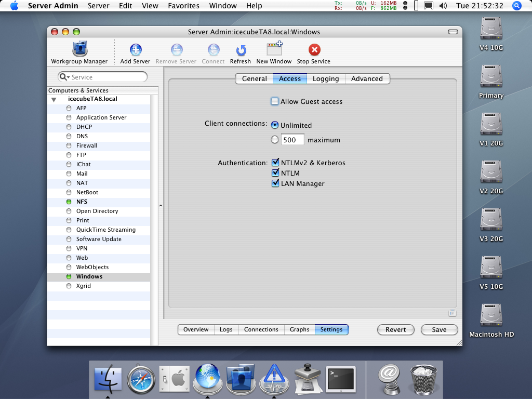The height and width of the screenshot is (399, 532).
Task: Switch to the Advanced tab
Action: (x=367, y=79)
